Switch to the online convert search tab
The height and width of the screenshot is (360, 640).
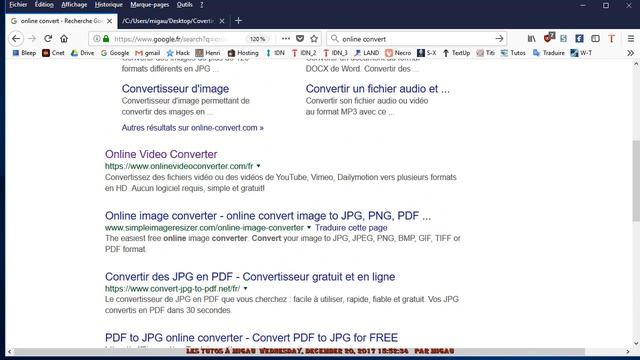pos(61,21)
